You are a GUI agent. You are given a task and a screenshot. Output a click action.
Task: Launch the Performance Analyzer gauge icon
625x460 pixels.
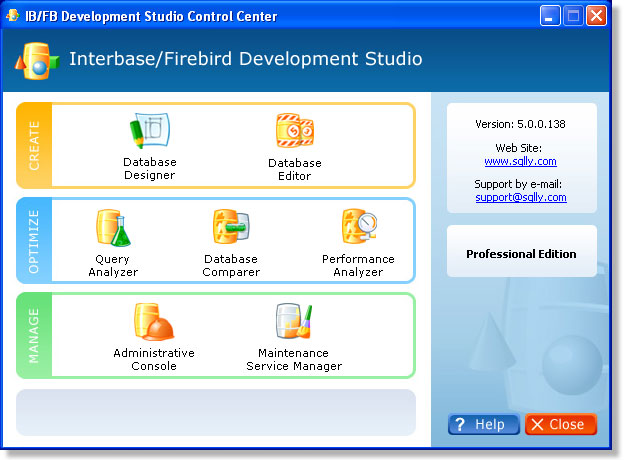[x=359, y=226]
